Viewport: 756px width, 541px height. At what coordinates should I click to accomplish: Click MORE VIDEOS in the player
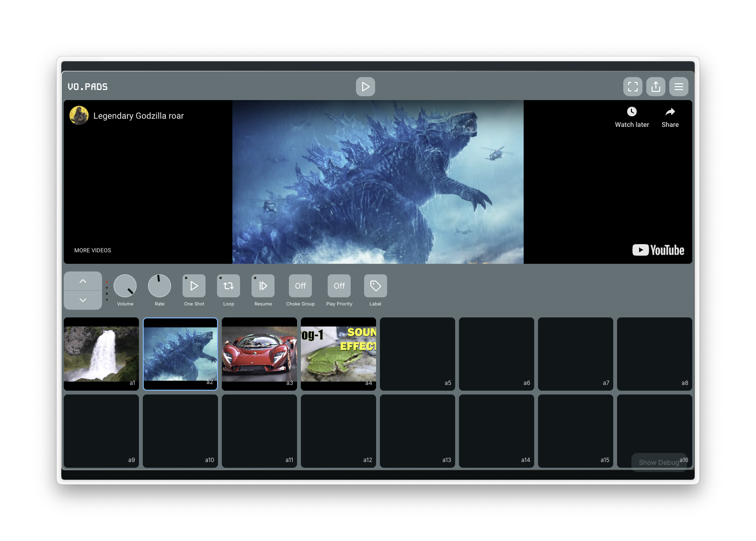[x=92, y=250]
